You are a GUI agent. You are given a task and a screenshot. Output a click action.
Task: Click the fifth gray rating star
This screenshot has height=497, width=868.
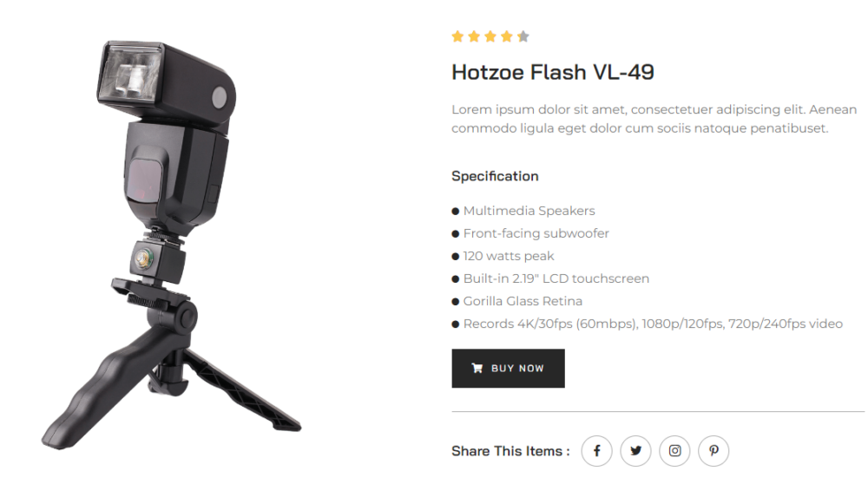coord(523,36)
